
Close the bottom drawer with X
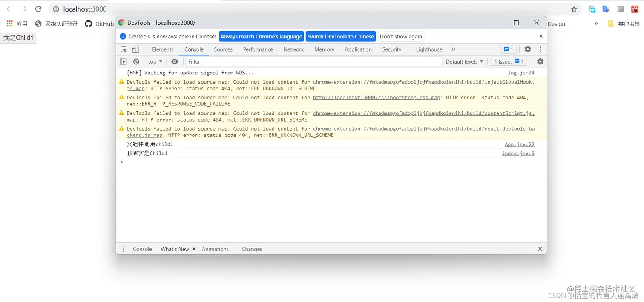(x=540, y=249)
